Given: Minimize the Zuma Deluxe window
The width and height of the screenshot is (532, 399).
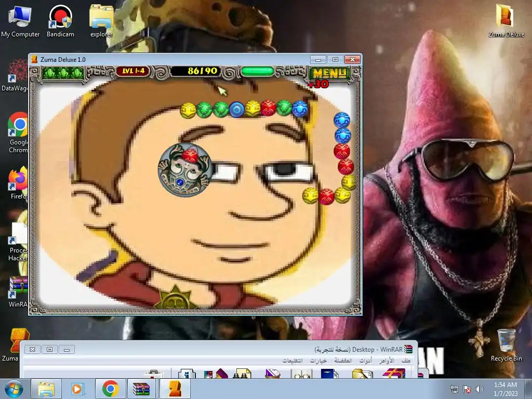Looking at the screenshot, I should [x=318, y=60].
